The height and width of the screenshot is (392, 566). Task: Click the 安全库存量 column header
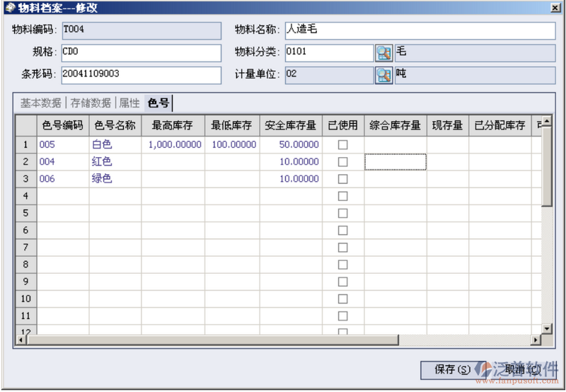(291, 126)
